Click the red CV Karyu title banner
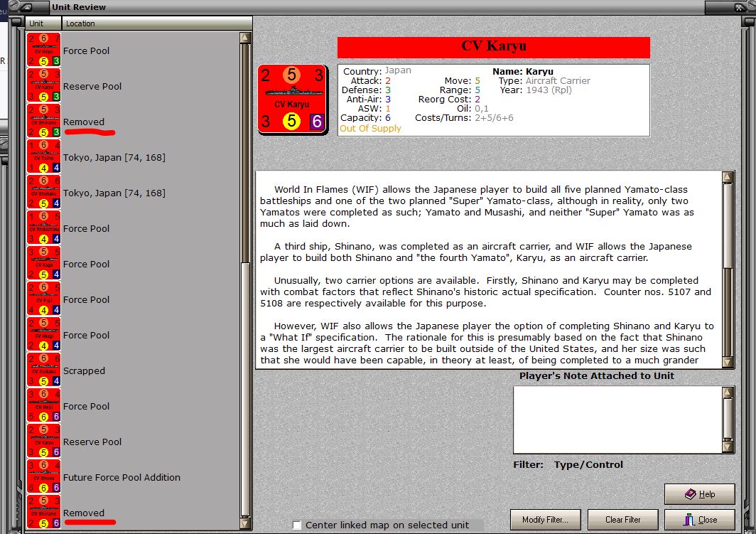Screen dimensions: 756x534 494,47
